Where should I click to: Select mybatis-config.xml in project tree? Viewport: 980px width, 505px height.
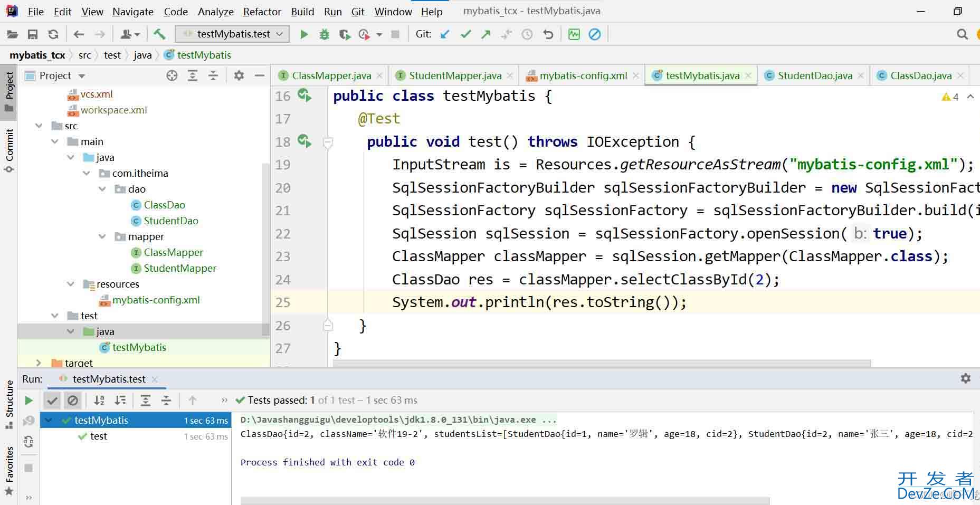pyautogui.click(x=156, y=300)
